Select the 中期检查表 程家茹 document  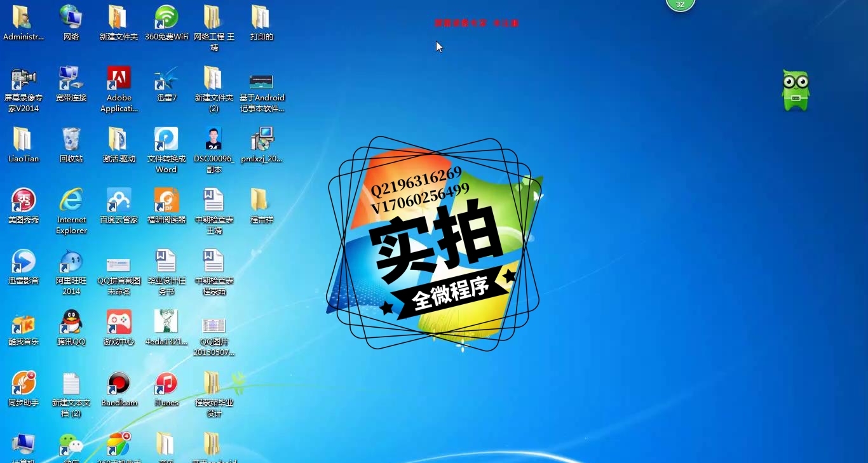(x=214, y=272)
